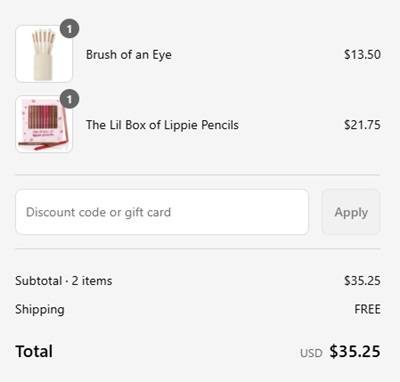The width and height of the screenshot is (400, 382).
Task: Select The Lil Box of Lippie Pencils name
Action: point(162,125)
